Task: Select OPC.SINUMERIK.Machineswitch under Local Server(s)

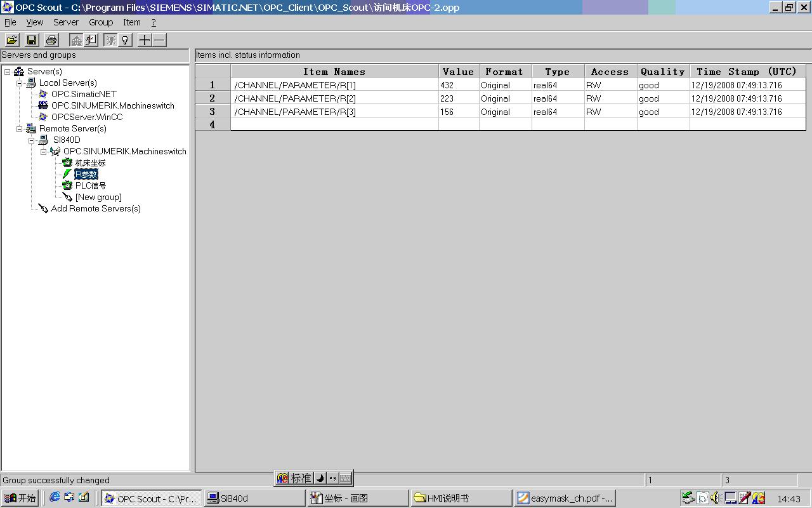Action: coord(113,105)
